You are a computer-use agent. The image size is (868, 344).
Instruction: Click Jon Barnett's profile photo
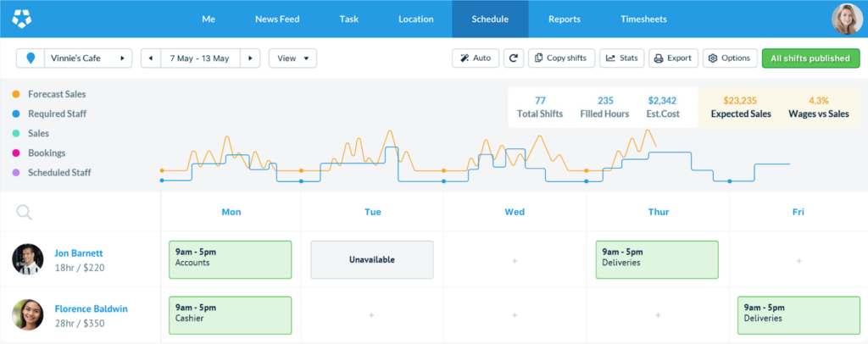coord(28,259)
